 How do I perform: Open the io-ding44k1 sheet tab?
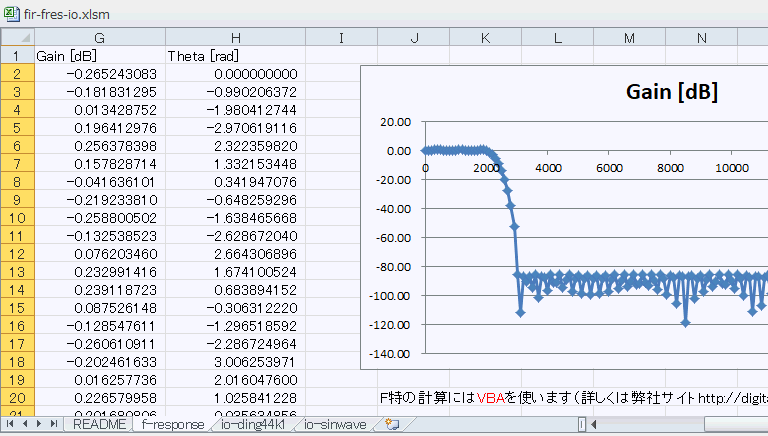253,424
